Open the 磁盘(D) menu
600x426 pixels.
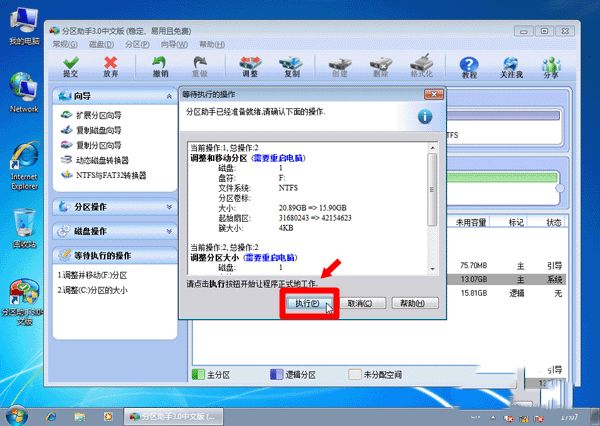101,44
